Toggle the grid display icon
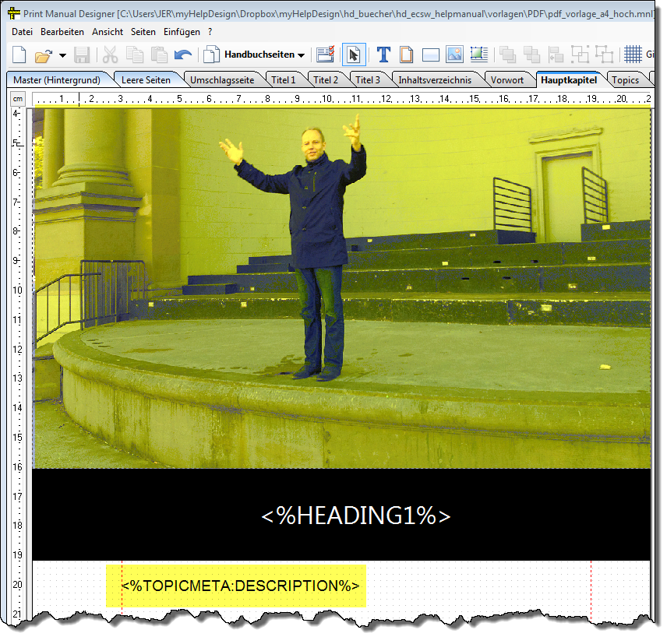The height and width of the screenshot is (644, 667). (x=633, y=55)
